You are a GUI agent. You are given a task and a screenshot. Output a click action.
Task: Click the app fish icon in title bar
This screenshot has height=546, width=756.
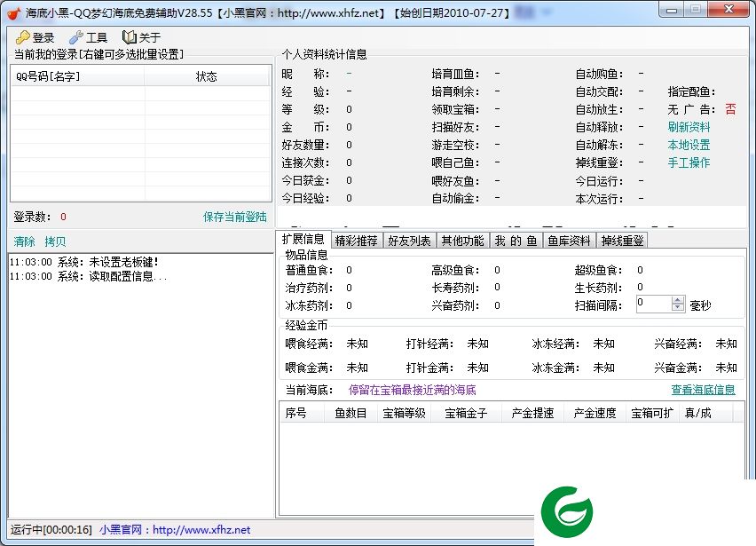pos(14,12)
